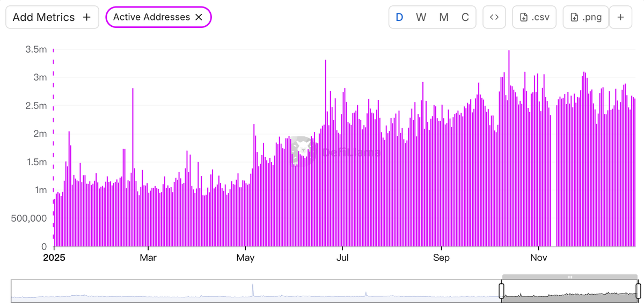Select cumulative (C) view
644x307 pixels.
465,17
